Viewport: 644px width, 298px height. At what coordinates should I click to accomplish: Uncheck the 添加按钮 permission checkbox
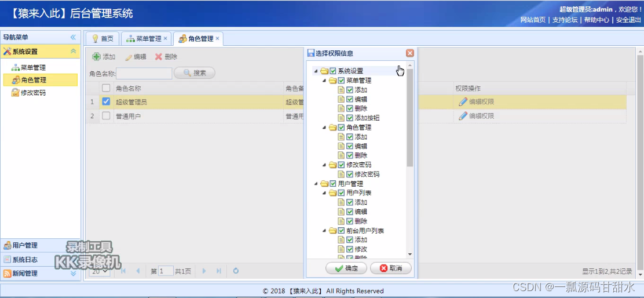pos(350,118)
